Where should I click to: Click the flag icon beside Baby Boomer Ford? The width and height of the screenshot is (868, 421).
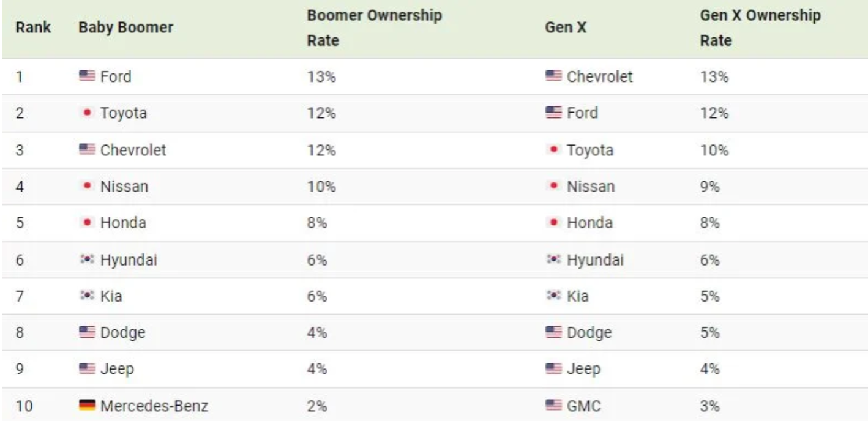coord(87,76)
